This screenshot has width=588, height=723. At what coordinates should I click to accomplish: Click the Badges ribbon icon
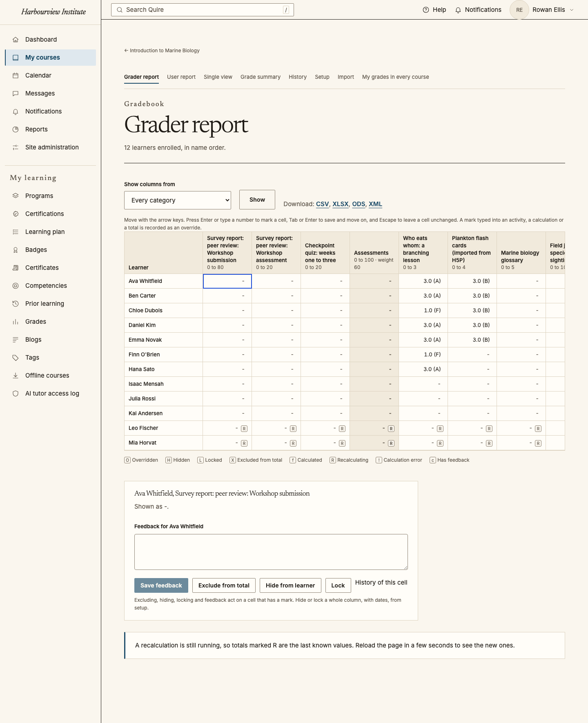click(x=16, y=250)
